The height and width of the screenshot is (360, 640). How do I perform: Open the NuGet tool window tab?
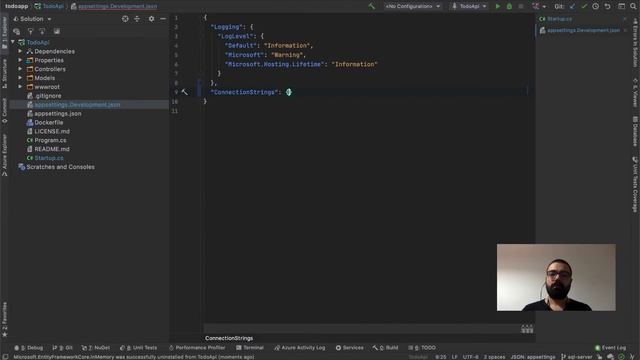pyautogui.click(x=96, y=348)
